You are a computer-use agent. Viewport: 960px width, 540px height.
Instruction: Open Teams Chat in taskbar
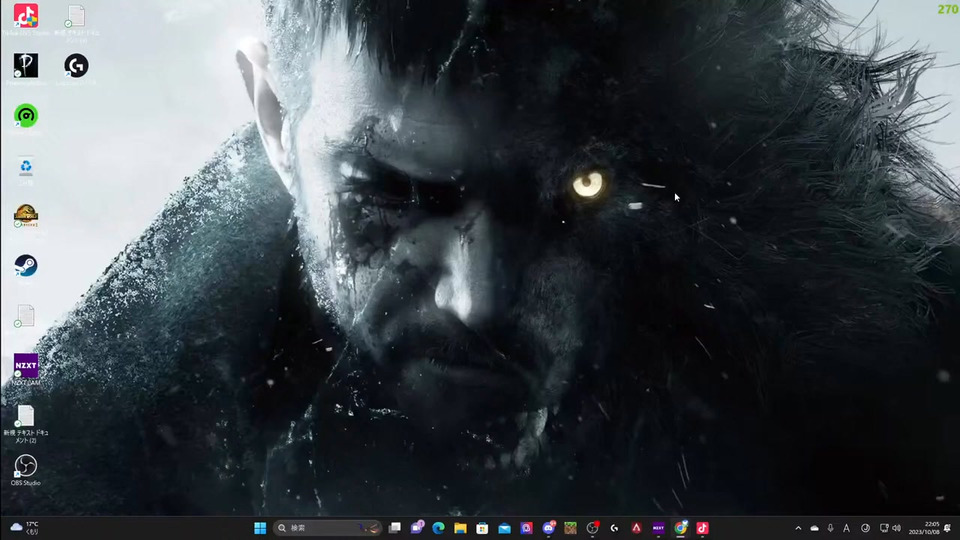pos(417,528)
